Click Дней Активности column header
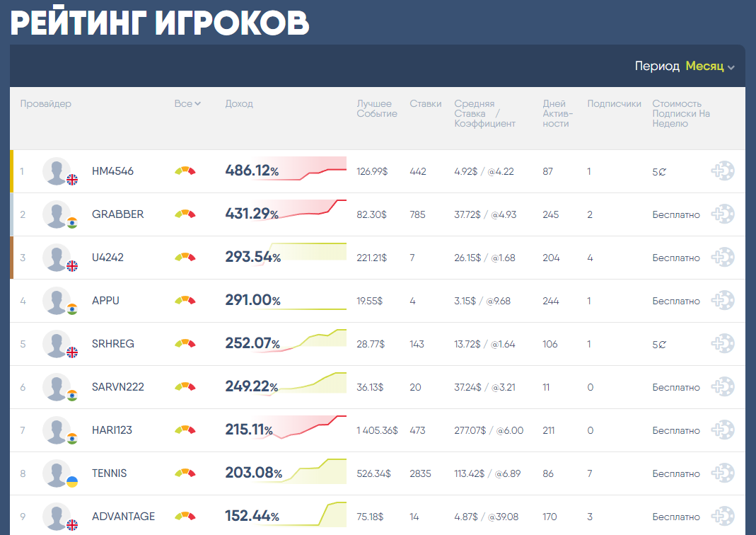 coord(557,113)
